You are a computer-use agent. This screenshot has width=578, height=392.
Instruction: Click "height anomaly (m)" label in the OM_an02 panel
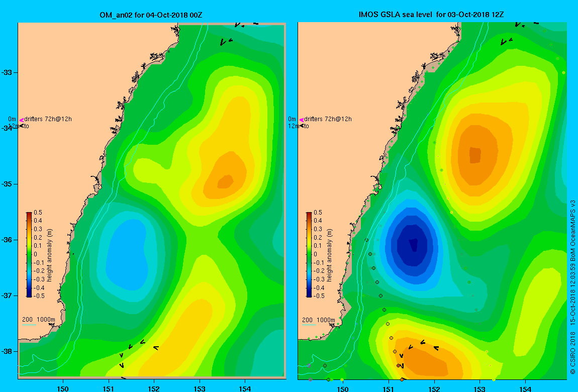(x=50, y=255)
